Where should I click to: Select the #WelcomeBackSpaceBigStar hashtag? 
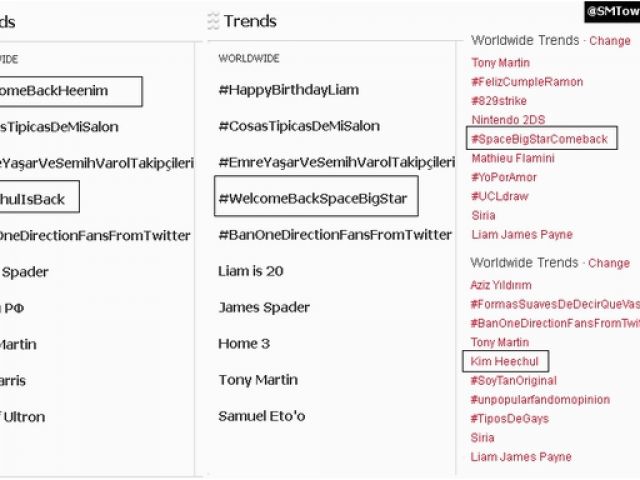coord(312,198)
